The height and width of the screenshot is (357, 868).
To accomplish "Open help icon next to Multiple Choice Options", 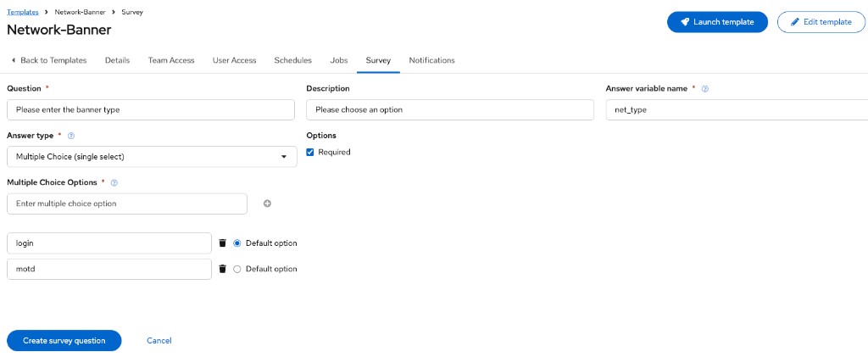I will (114, 182).
